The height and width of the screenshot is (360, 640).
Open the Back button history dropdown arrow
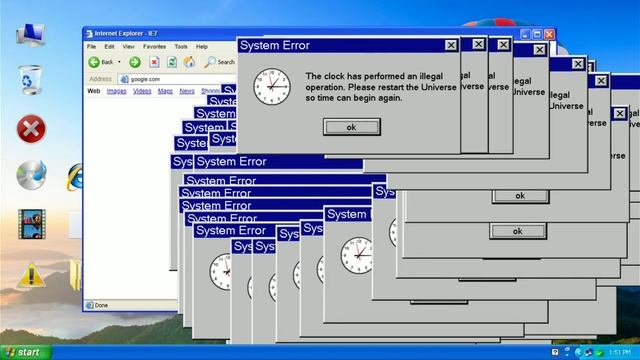tap(119, 62)
